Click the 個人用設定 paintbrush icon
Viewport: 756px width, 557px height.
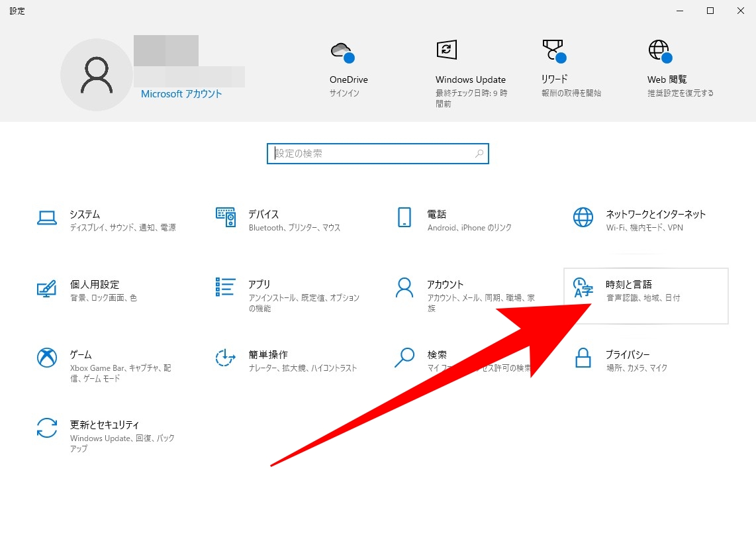[x=47, y=288]
